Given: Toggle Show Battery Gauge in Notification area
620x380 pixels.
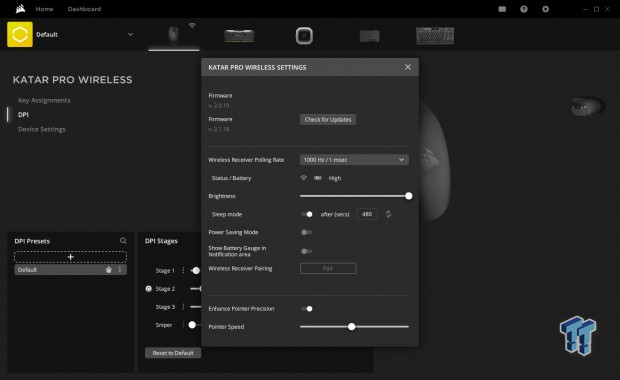Looking at the screenshot, I should (x=306, y=251).
